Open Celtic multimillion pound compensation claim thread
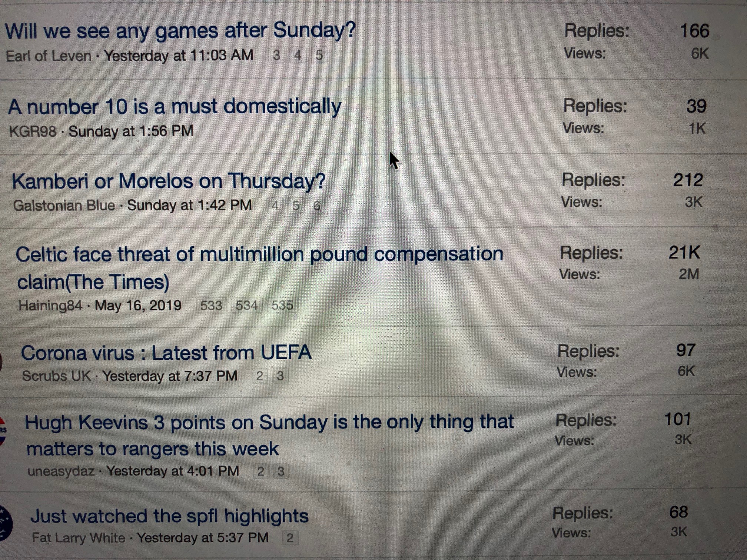Image resolution: width=747 pixels, height=560 pixels. 259,255
